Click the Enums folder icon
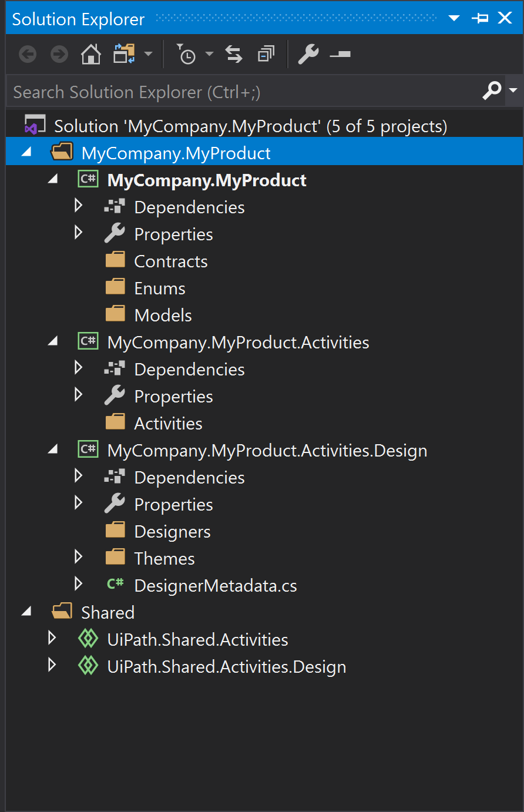 [x=115, y=287]
